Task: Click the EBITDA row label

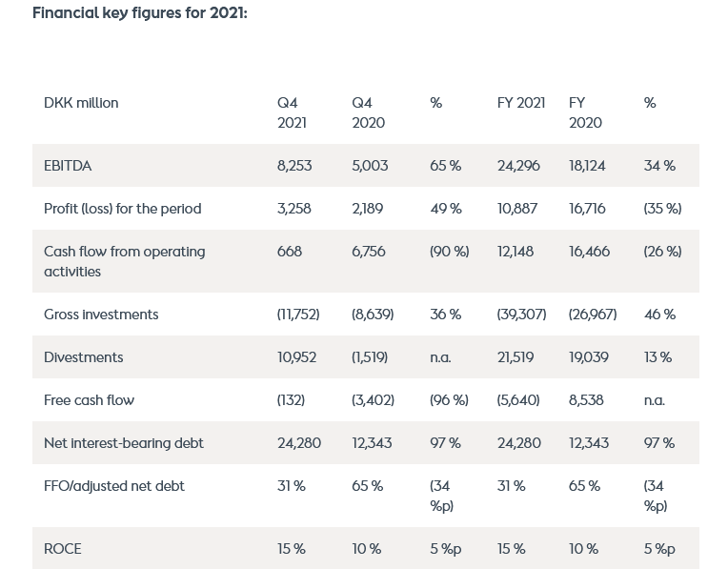Action: pyautogui.click(x=68, y=166)
